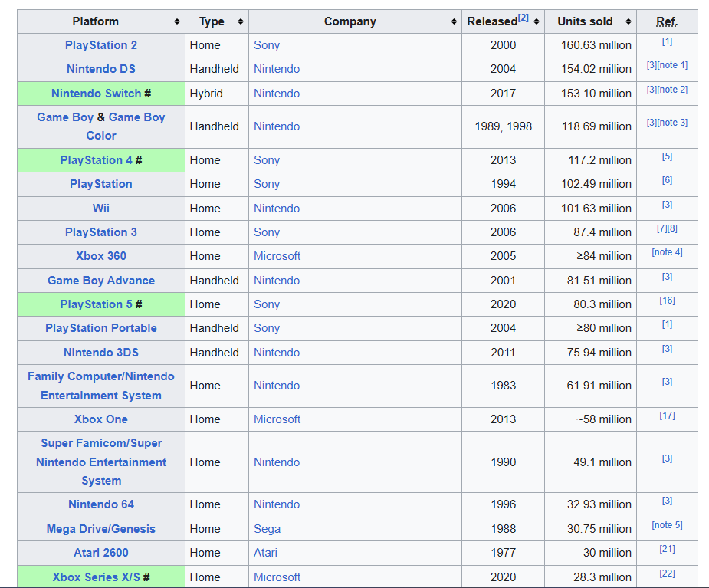709x588 pixels.
Task: Sort table by Units sold arrows
Action: 629,21
